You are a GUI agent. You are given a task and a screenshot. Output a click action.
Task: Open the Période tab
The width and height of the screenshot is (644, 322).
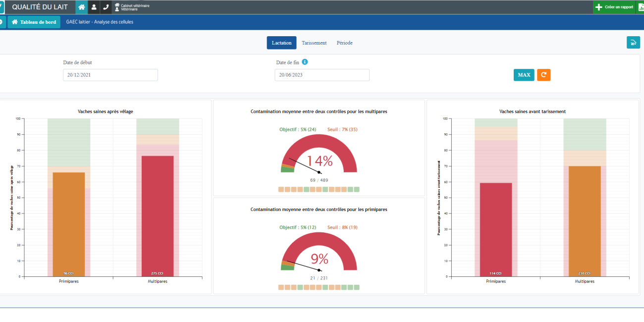point(344,43)
